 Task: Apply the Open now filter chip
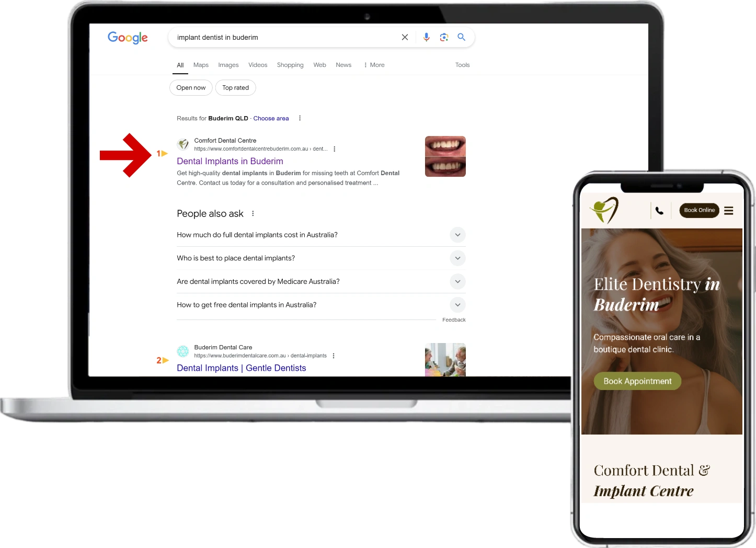coord(191,88)
